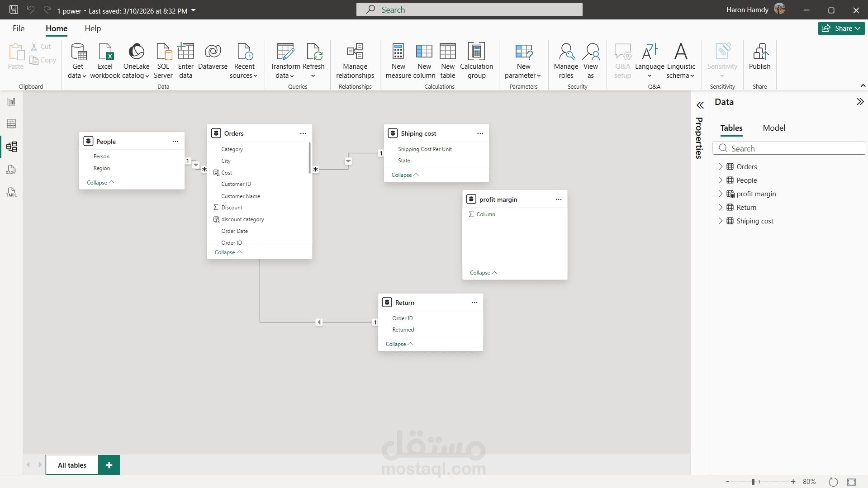
Task: Expand the Properties pane
Action: 700,105
